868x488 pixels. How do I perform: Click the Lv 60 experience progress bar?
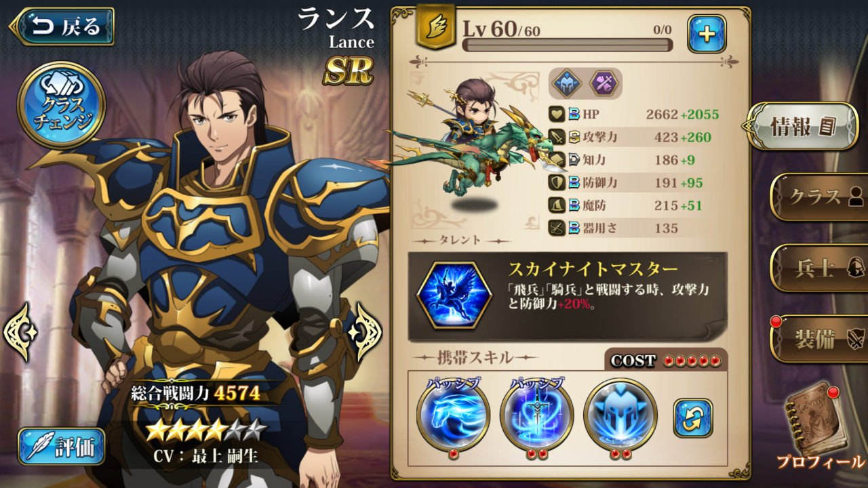[x=568, y=45]
